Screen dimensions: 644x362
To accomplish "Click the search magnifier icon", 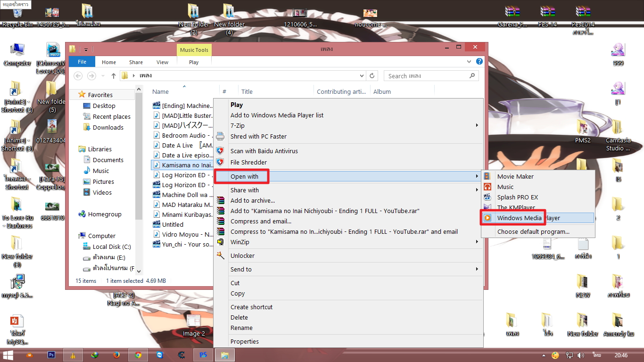I will (x=472, y=76).
